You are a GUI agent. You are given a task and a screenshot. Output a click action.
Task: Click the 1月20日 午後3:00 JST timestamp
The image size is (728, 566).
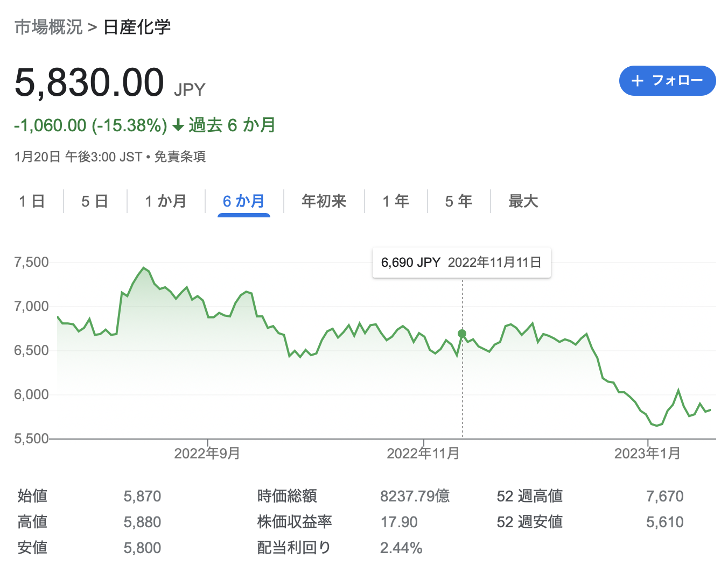tap(78, 157)
